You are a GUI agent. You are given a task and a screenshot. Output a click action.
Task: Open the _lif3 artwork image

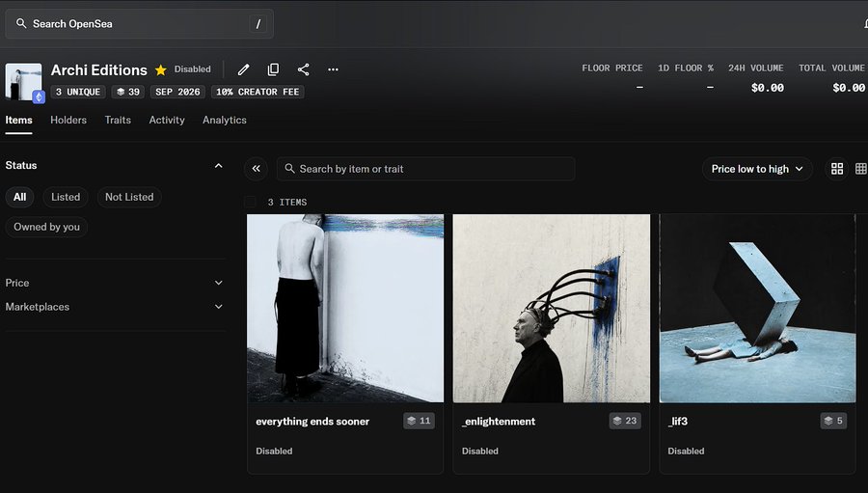point(757,308)
